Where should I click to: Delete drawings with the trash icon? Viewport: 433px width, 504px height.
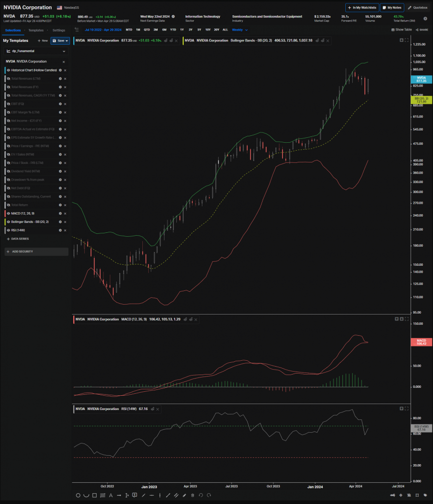(193, 495)
